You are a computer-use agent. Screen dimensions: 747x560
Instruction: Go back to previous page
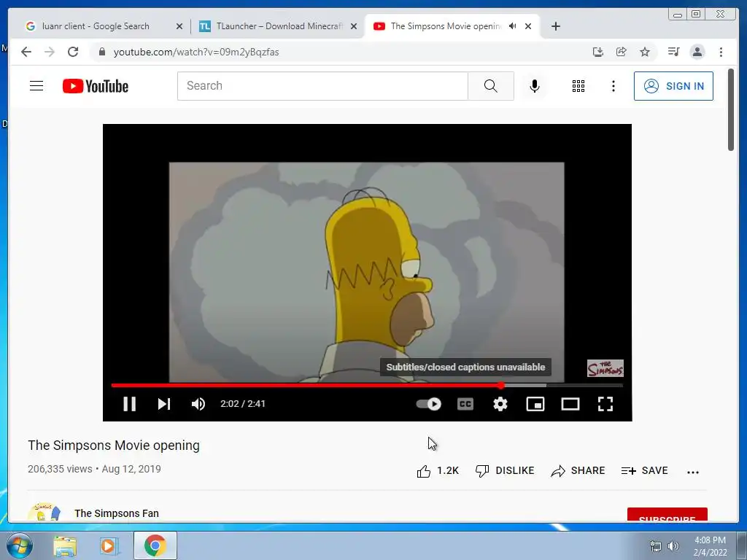26,52
